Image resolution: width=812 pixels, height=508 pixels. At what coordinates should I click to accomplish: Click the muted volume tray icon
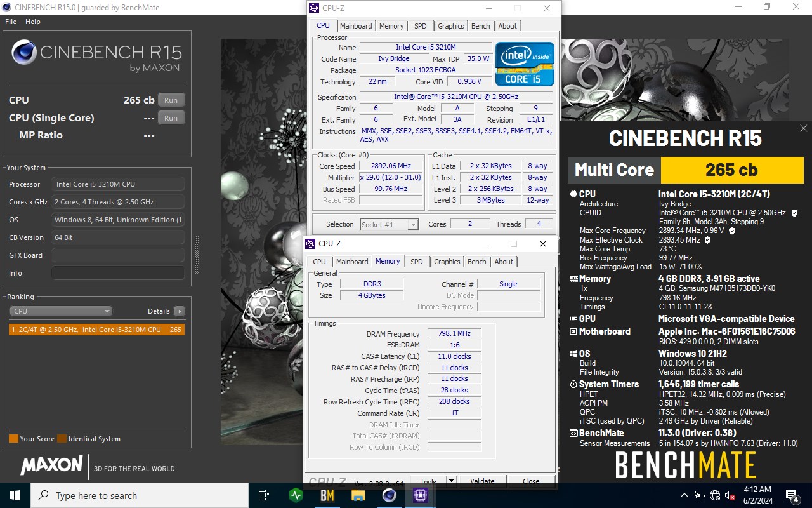pyautogui.click(x=730, y=495)
